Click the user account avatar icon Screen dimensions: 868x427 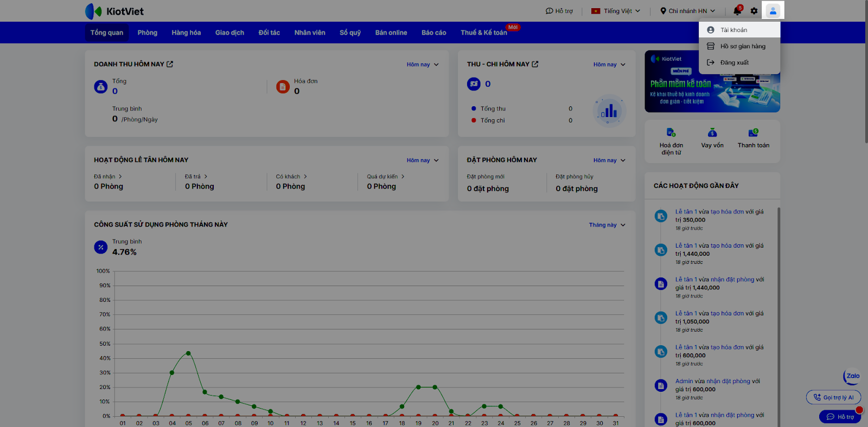tap(773, 11)
